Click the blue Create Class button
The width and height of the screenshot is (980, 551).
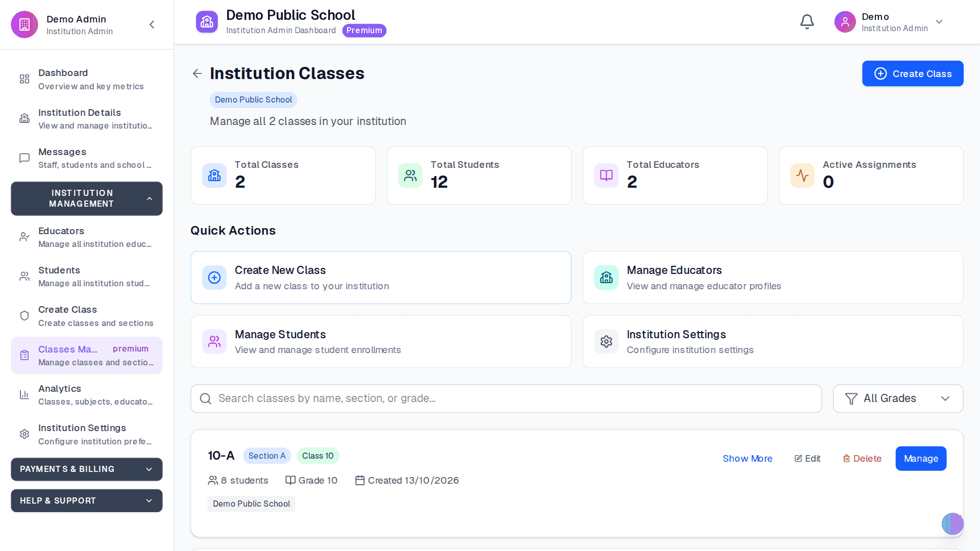point(913,73)
